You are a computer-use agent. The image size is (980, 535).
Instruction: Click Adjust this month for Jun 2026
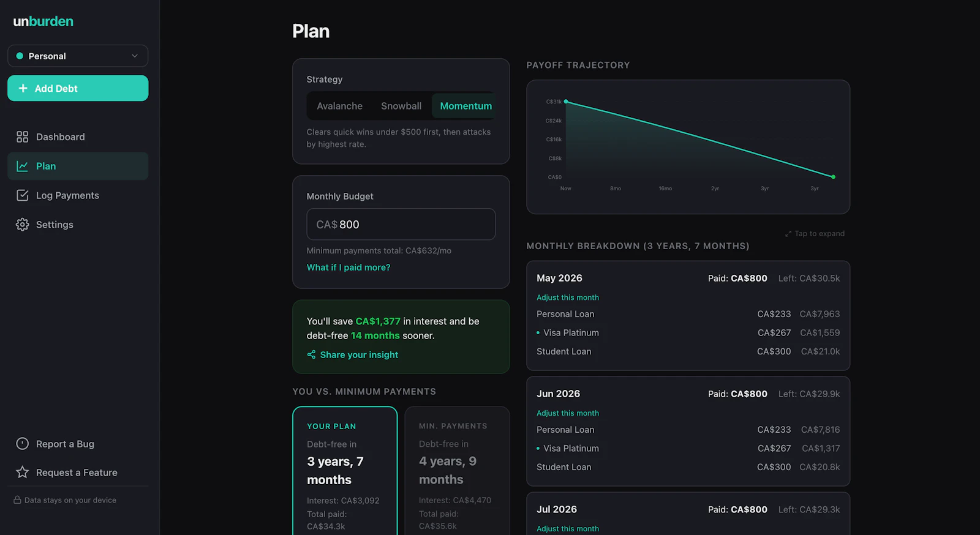568,413
